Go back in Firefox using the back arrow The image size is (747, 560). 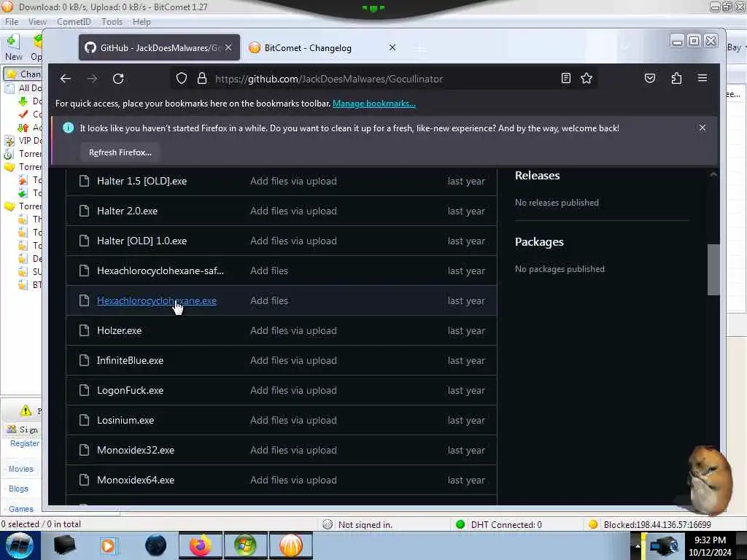tap(66, 79)
